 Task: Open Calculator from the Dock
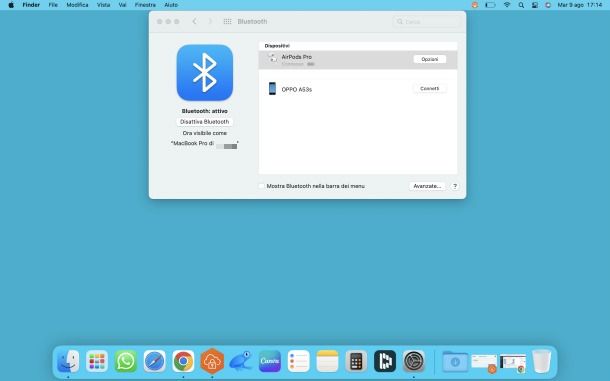[356, 361]
